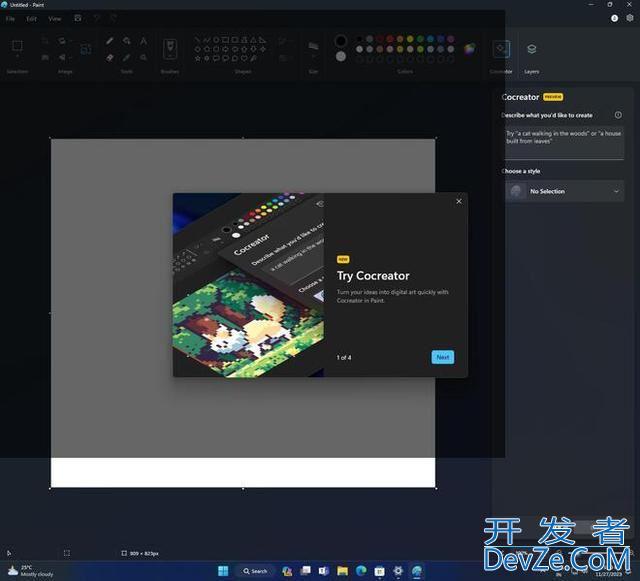Open the Layers panel

(531, 56)
